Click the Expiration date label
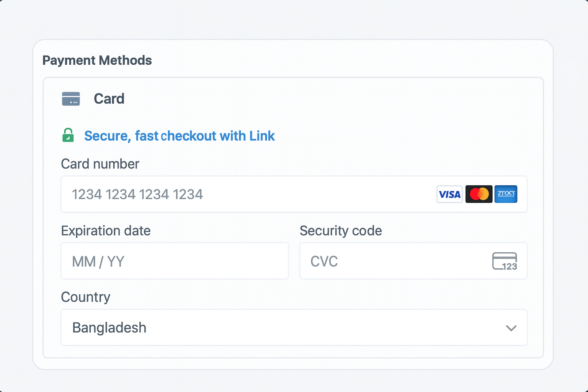This screenshot has height=392, width=588. [x=106, y=230]
